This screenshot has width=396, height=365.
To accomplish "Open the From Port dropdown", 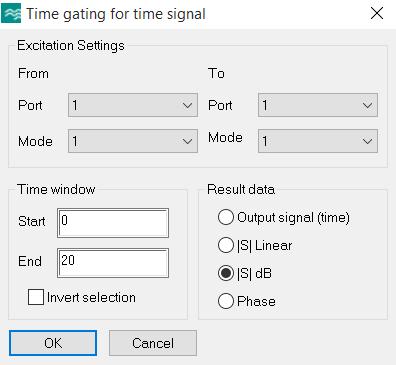I will coord(133,105).
